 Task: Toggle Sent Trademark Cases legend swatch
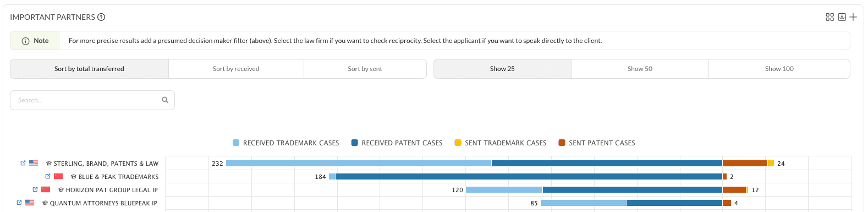tap(458, 143)
